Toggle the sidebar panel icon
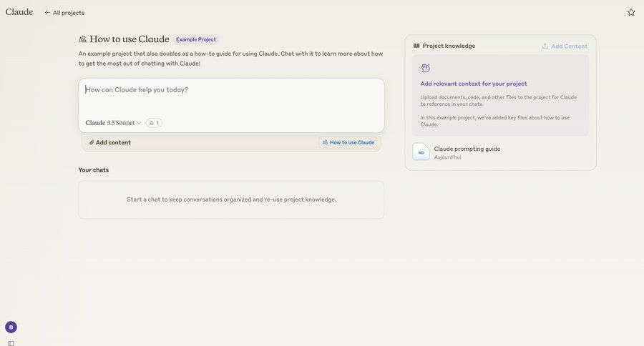Screen dimensions: 644x346 pyautogui.click(x=11, y=343)
